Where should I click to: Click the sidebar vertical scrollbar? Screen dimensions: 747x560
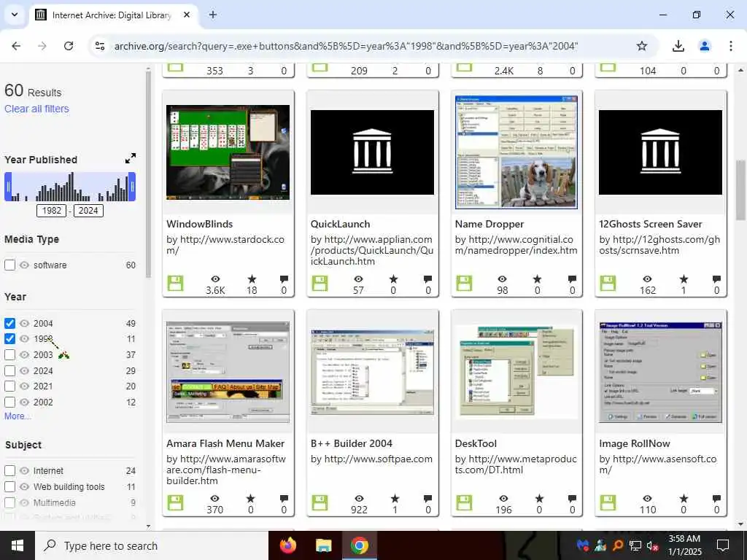pos(148,174)
